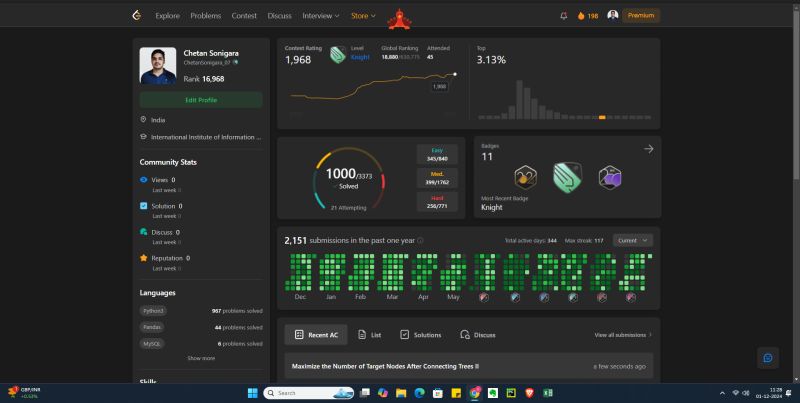Open the taskbar clock and date
Image resolution: width=800 pixels, height=403 pixels.
coord(769,393)
